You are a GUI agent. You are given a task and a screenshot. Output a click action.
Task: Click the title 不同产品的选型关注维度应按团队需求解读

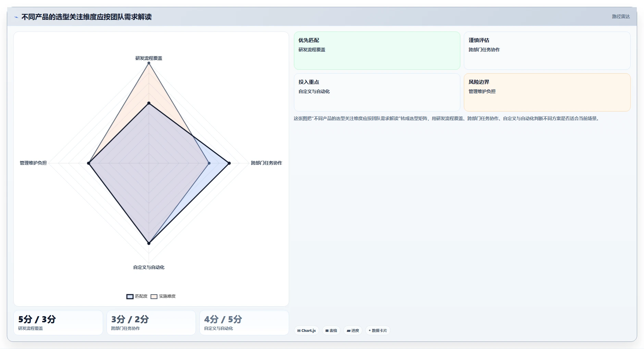[86, 17]
